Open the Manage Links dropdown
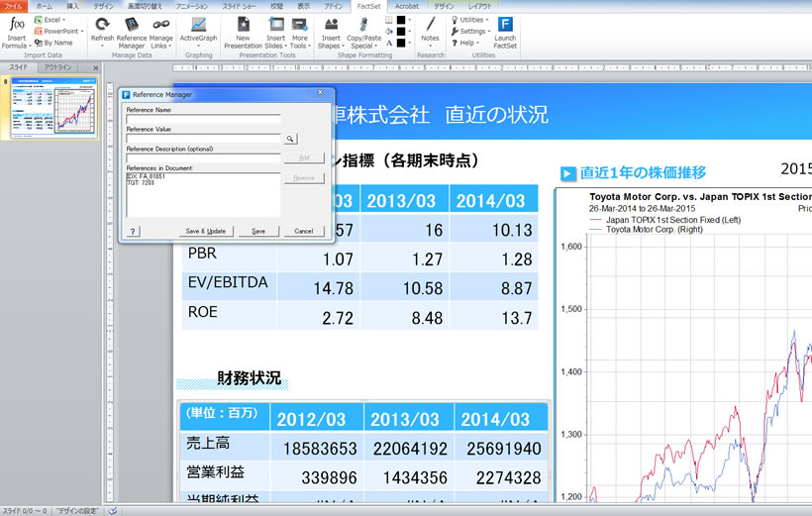 pyautogui.click(x=160, y=32)
